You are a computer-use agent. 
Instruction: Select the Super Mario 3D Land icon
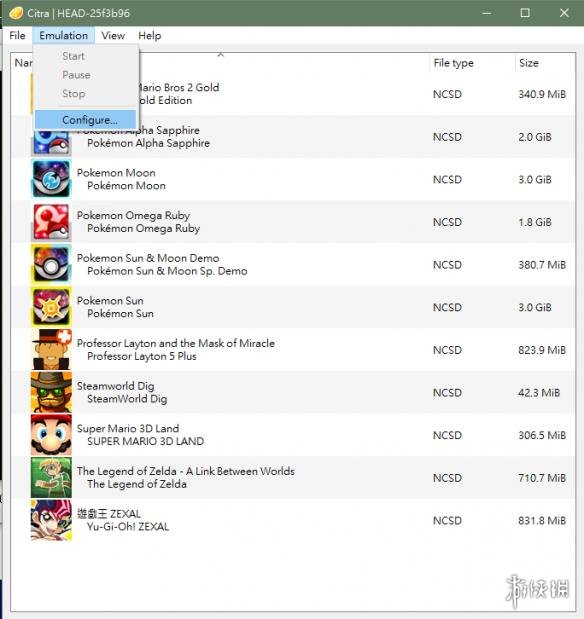[51, 435]
